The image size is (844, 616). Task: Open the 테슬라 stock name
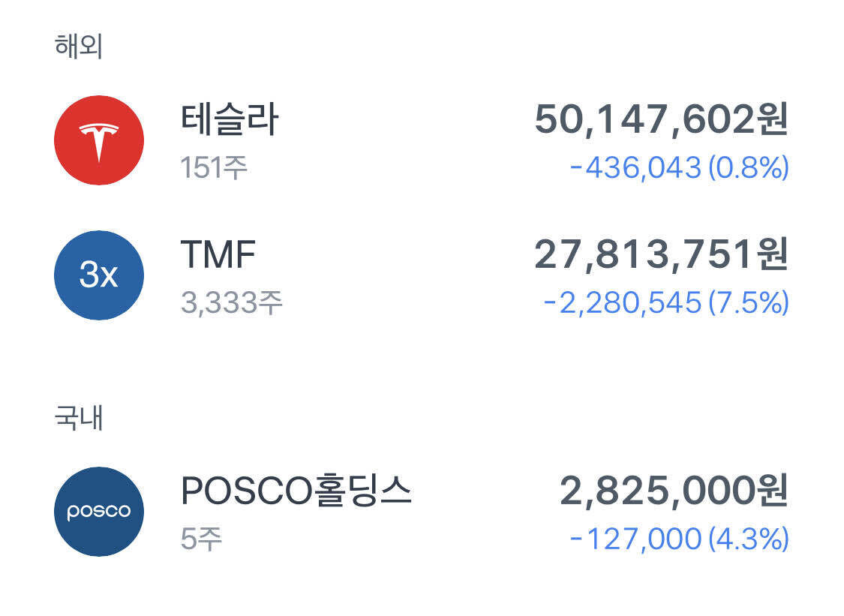230,119
